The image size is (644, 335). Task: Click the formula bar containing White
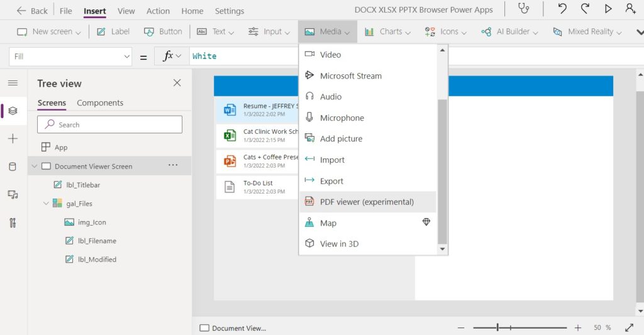pyautogui.click(x=245, y=56)
